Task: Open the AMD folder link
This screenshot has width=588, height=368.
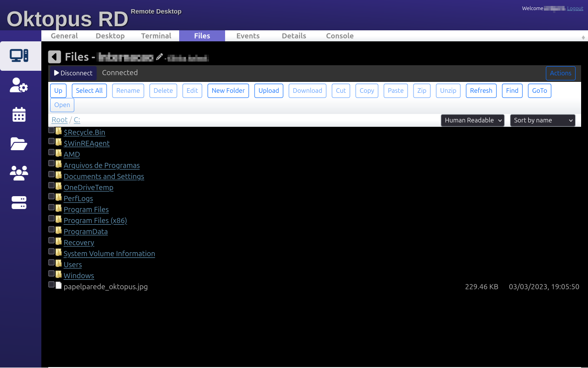Action: (72, 154)
